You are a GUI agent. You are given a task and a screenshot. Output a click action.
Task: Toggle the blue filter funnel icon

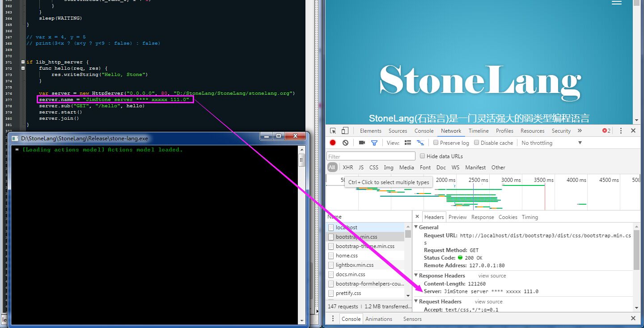374,143
